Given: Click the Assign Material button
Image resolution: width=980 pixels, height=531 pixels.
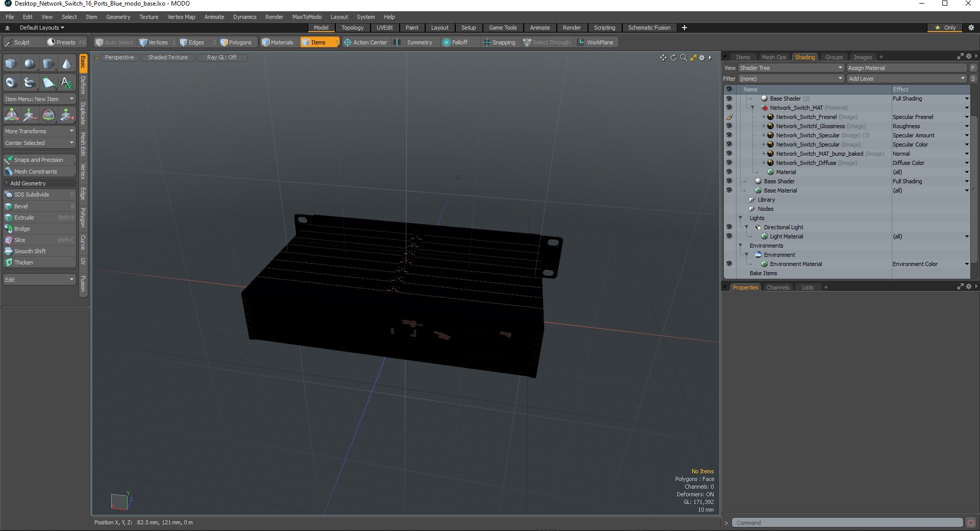Looking at the screenshot, I should [x=906, y=68].
